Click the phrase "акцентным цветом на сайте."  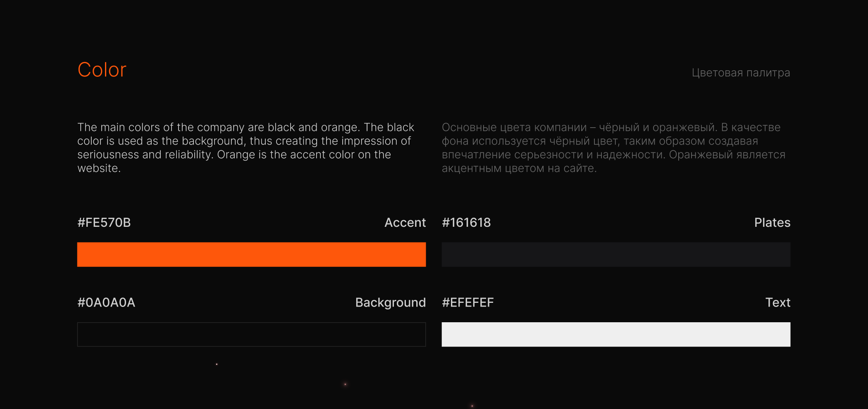[519, 169]
